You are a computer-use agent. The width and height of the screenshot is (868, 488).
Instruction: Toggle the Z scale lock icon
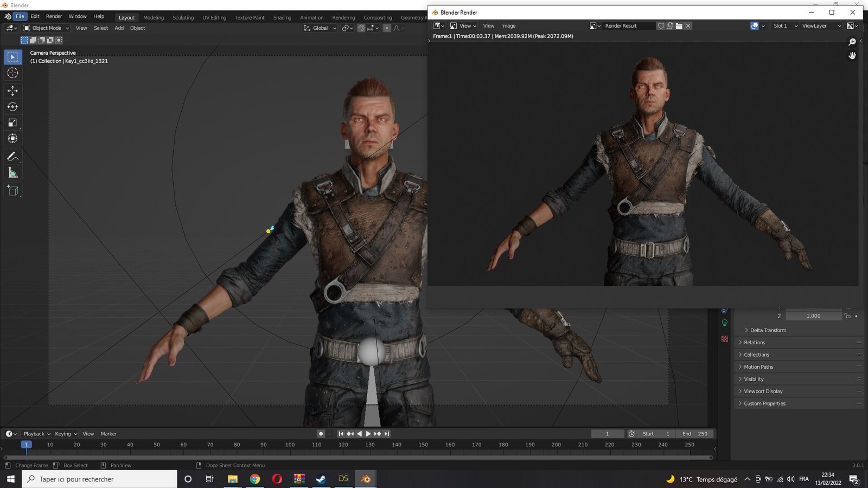847,316
